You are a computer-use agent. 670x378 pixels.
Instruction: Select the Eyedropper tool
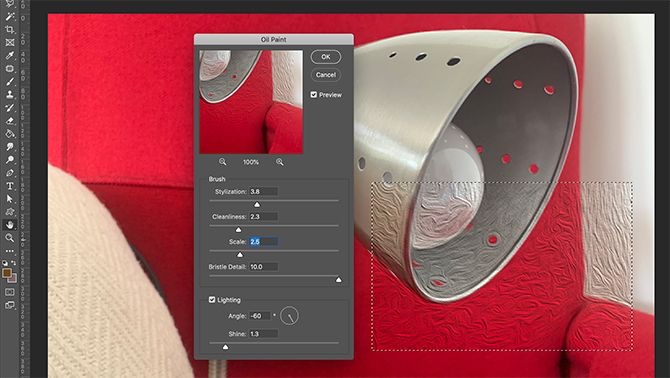(x=10, y=56)
